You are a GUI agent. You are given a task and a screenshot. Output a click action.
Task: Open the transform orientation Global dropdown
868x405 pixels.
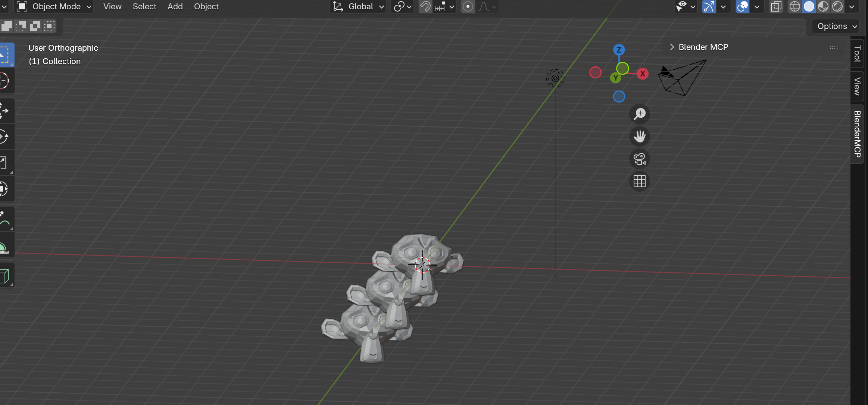pos(357,7)
